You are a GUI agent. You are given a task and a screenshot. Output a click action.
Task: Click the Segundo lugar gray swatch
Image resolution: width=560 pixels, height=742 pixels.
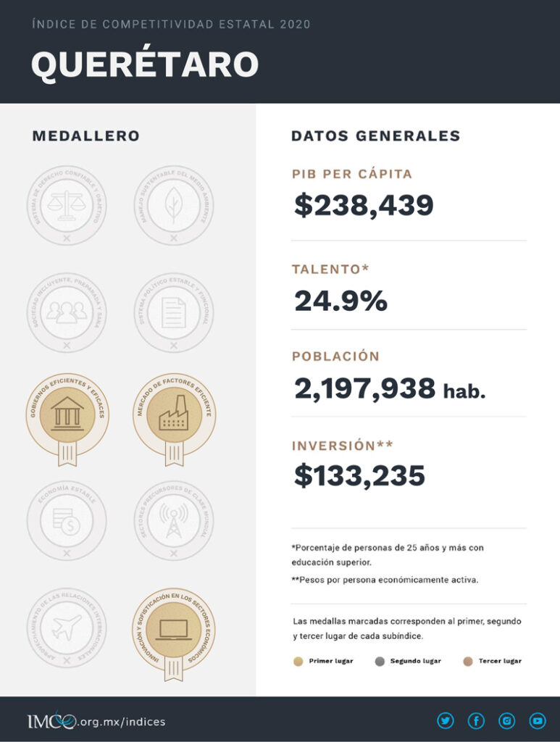coord(379,661)
